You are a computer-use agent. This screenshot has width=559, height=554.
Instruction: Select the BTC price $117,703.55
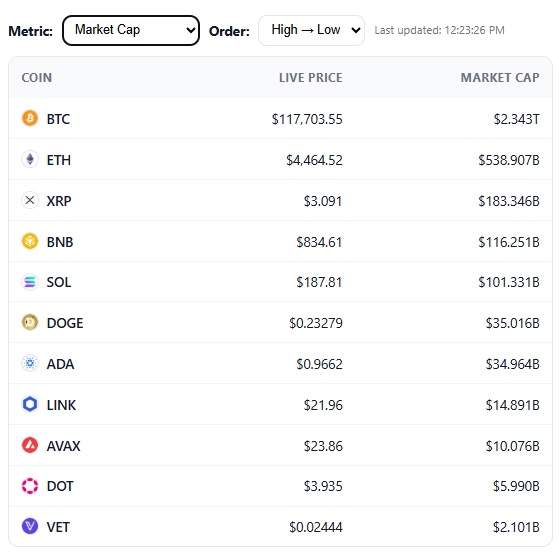307,119
